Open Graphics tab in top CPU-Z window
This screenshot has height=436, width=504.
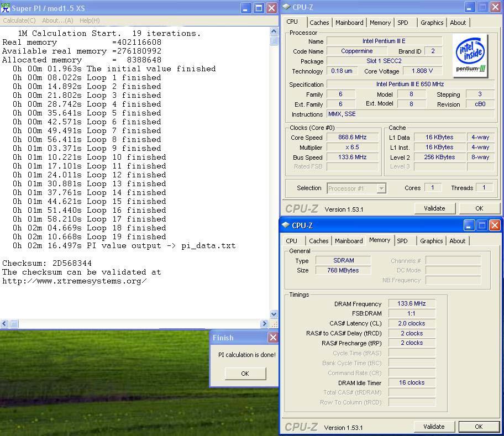pos(432,23)
